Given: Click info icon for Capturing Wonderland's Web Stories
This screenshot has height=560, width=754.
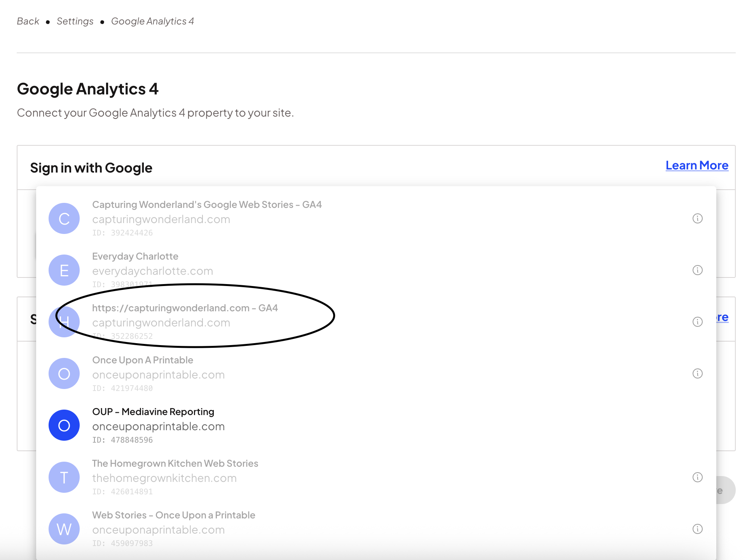Looking at the screenshot, I should (x=697, y=218).
